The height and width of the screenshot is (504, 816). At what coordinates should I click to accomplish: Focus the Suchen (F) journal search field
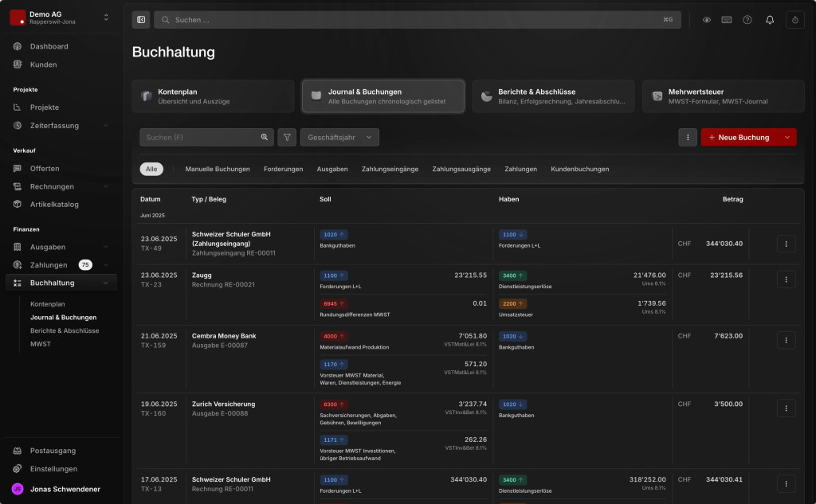[x=206, y=137]
